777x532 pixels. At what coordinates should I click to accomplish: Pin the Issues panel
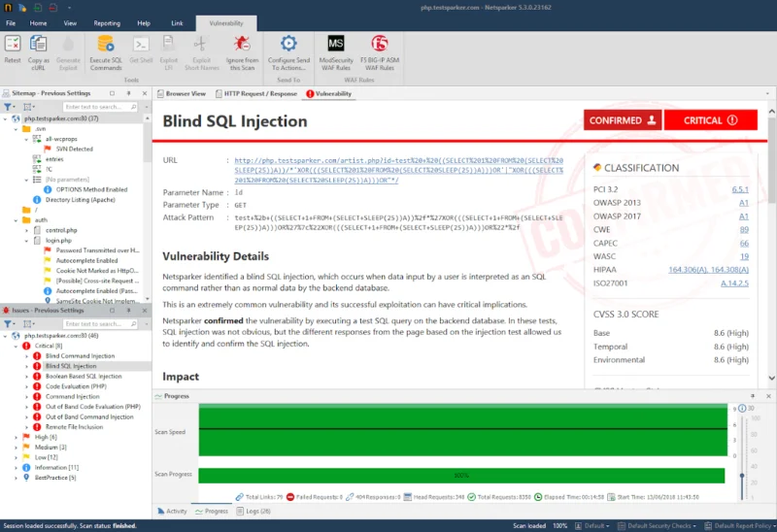[x=128, y=310]
